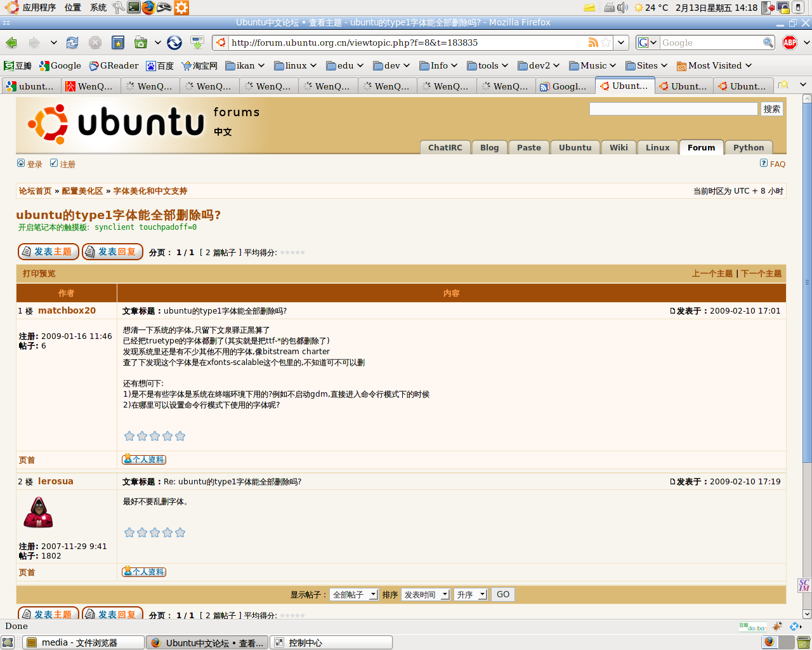Open the 系统 system menu

pos(98,8)
